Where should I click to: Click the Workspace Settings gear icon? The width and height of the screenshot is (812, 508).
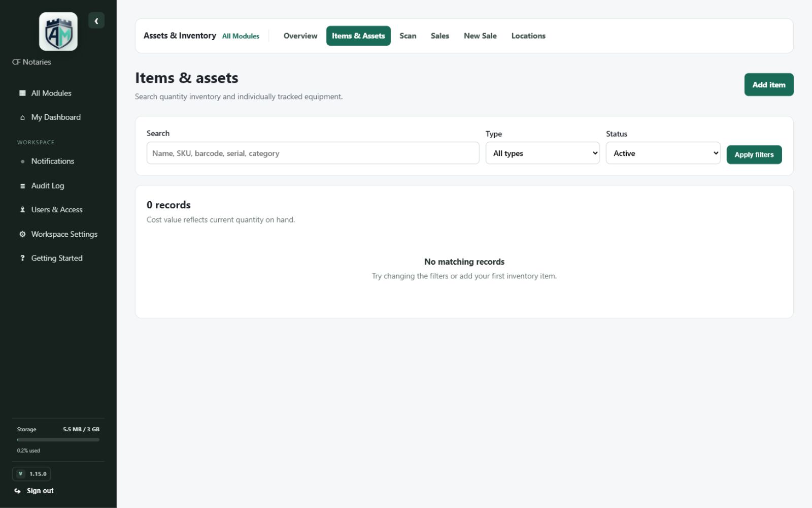point(22,234)
